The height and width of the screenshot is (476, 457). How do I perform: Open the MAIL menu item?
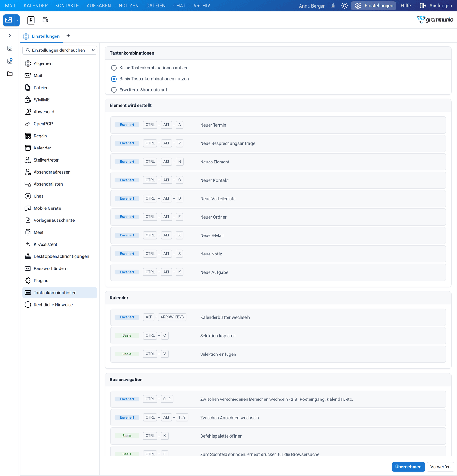tap(10, 6)
